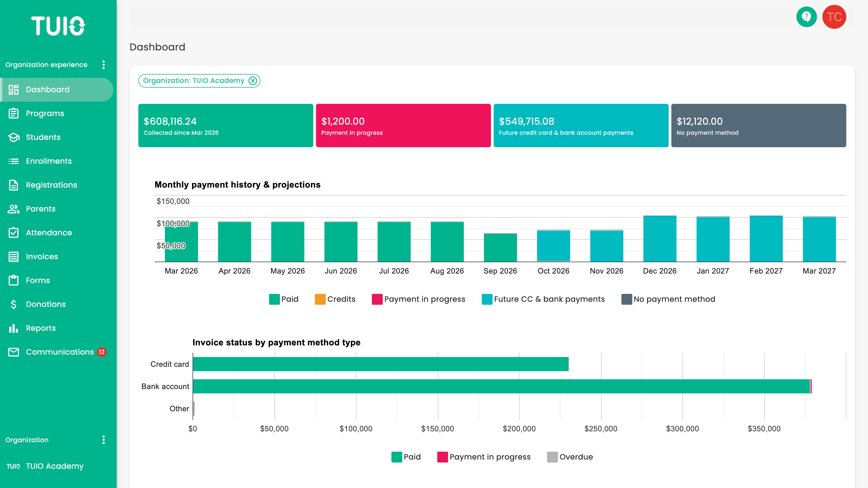Screen dimensions: 868x488
Task: Toggle Payment in progress in monthly legend
Action: 419,299
